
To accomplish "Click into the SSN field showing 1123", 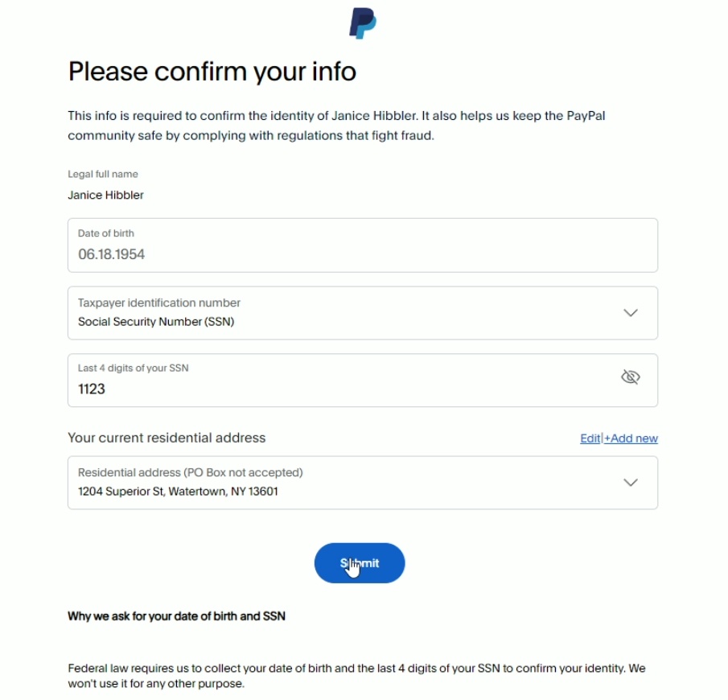I will [x=92, y=389].
